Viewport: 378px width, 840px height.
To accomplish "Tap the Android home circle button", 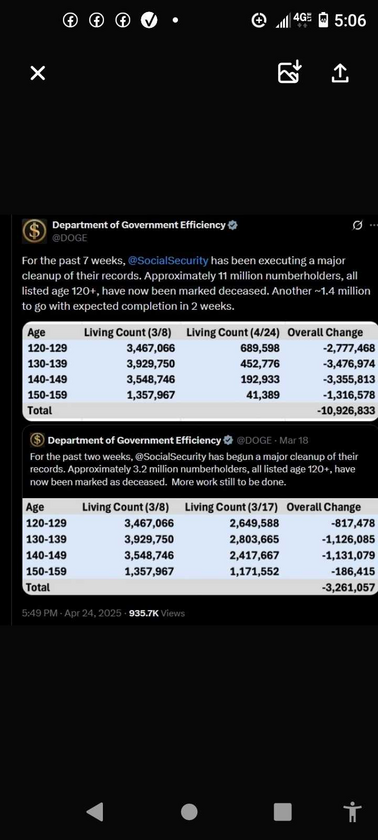I will tap(189, 812).
